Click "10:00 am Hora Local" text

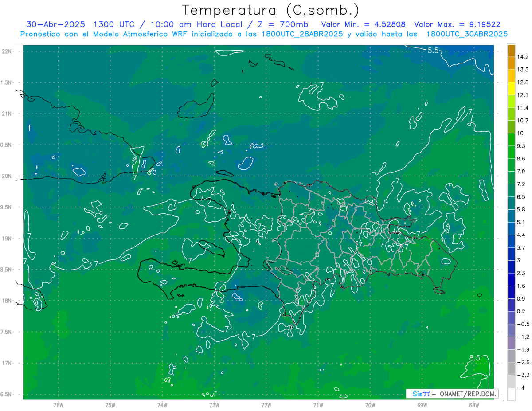pos(196,24)
